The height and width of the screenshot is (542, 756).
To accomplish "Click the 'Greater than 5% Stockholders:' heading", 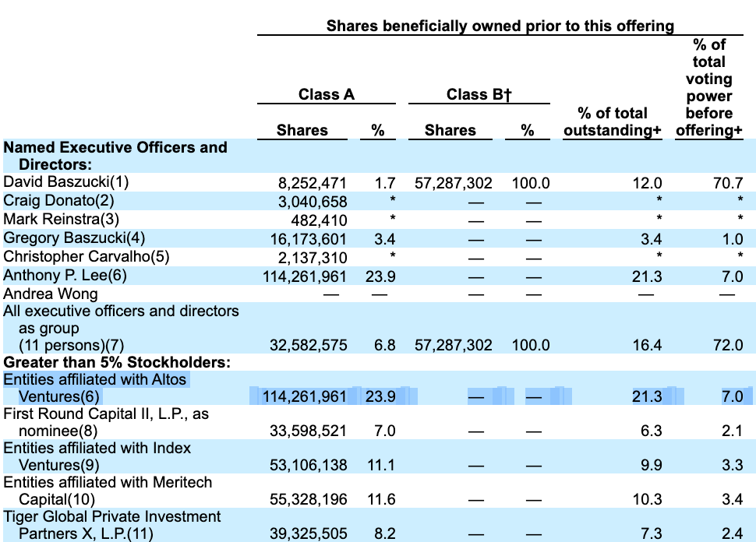I will [117, 362].
